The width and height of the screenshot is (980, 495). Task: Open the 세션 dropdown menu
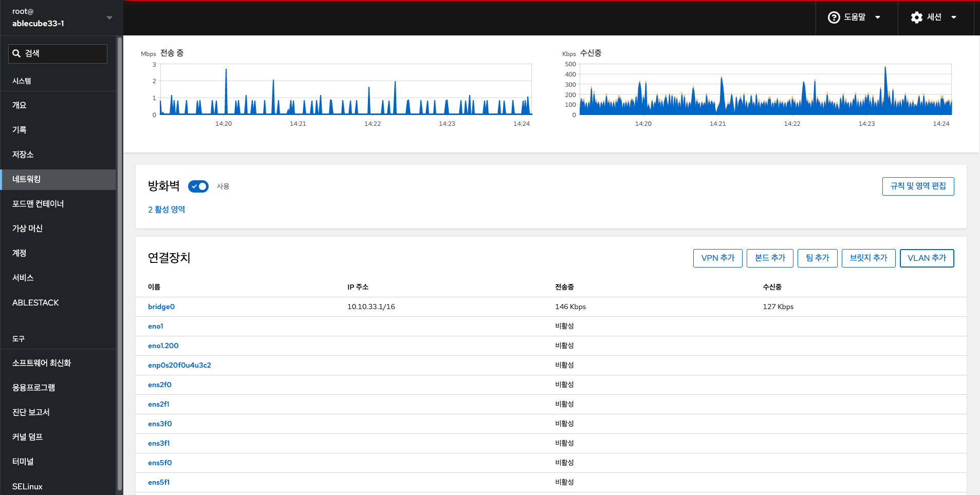[934, 17]
